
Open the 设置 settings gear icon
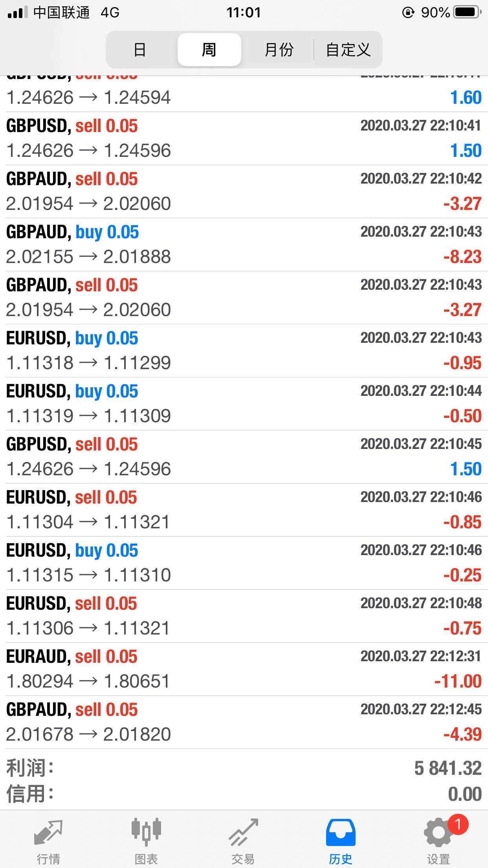coord(438,833)
